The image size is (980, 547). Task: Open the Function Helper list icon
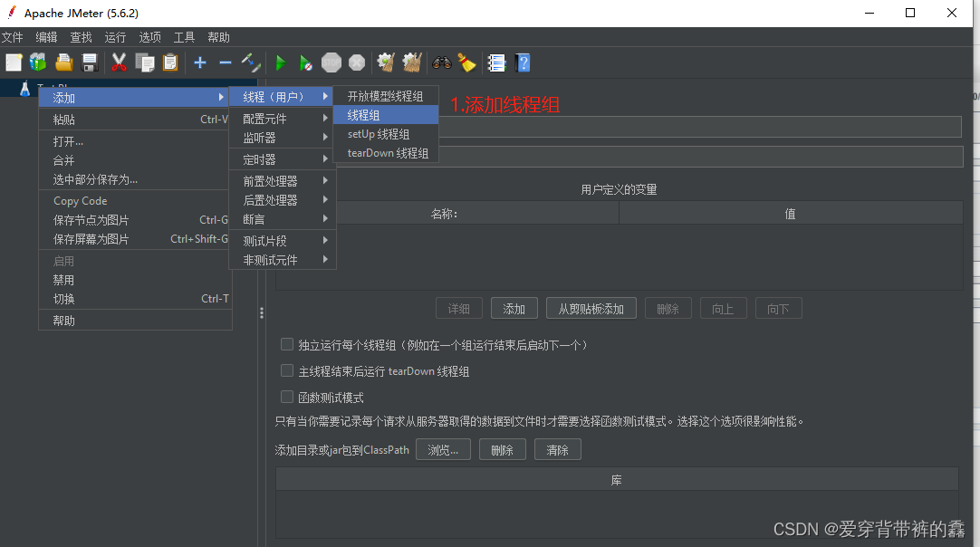497,62
